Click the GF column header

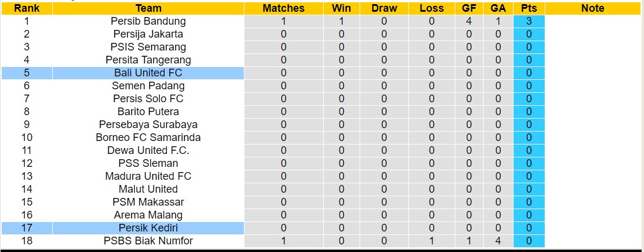469,8
